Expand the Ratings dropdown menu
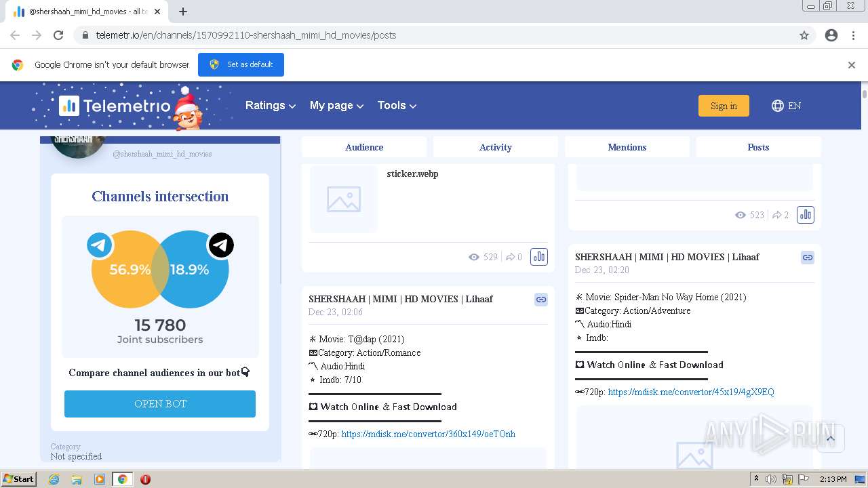 pyautogui.click(x=271, y=106)
